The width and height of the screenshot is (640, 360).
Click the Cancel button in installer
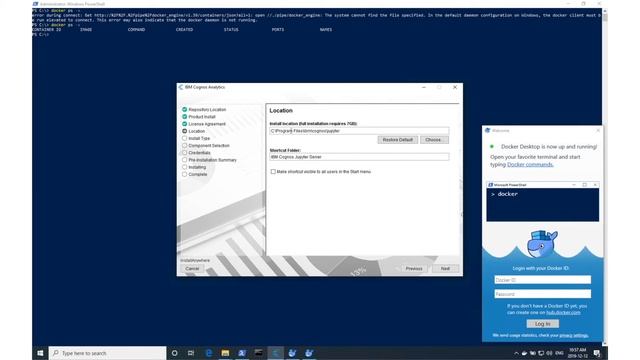(x=192, y=269)
